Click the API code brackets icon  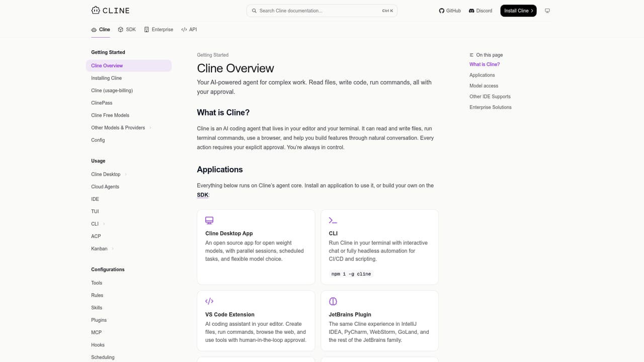click(184, 30)
